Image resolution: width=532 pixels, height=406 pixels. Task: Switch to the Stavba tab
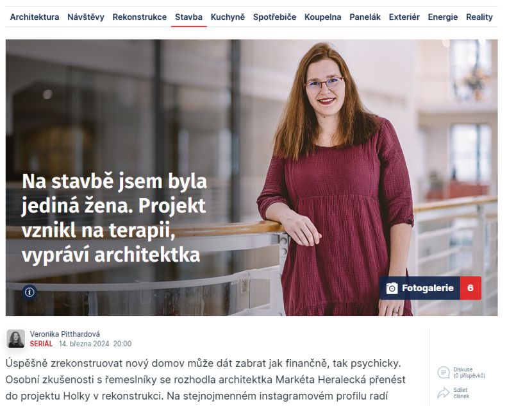point(188,17)
